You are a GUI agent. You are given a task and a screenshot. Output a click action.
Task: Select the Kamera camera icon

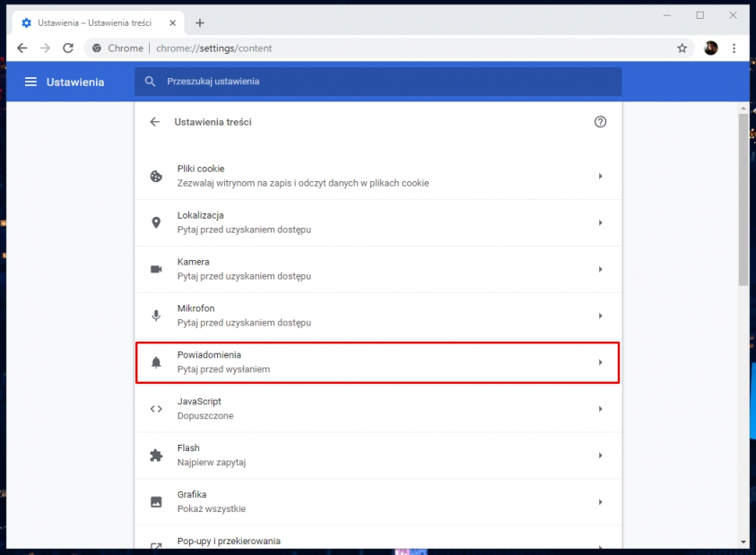coord(156,269)
